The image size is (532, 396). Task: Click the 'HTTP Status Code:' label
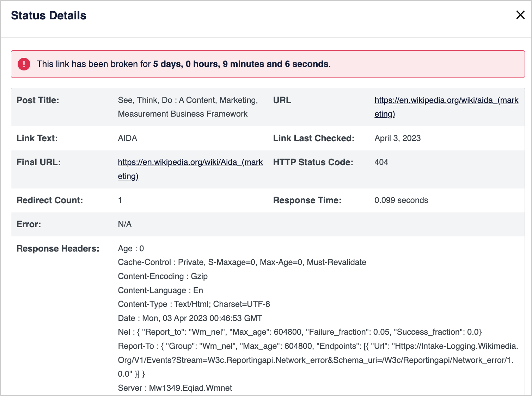click(313, 162)
